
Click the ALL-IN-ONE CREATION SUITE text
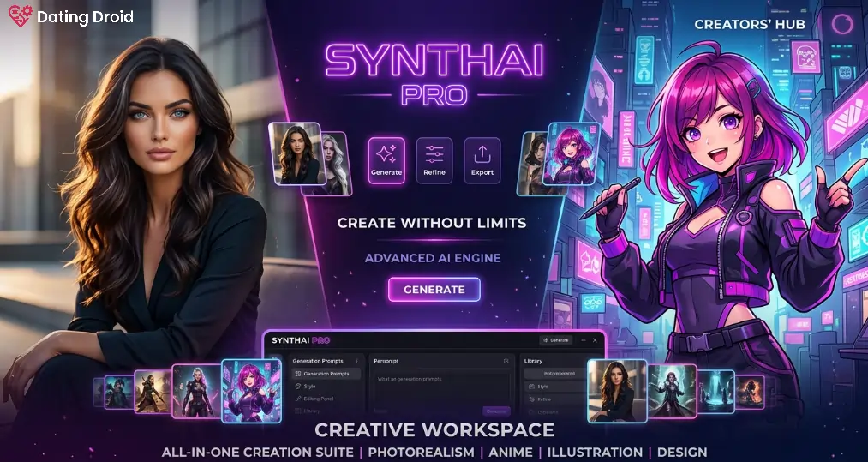point(257,452)
